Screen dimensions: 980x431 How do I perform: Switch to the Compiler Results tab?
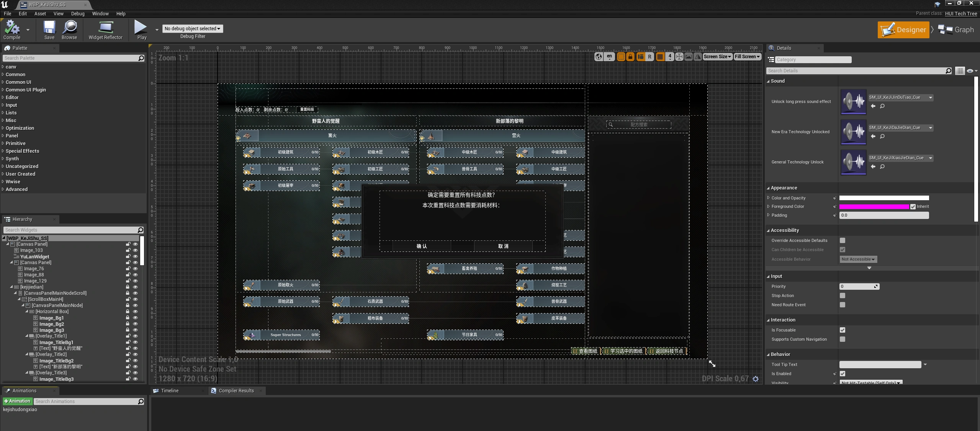pyautogui.click(x=236, y=391)
